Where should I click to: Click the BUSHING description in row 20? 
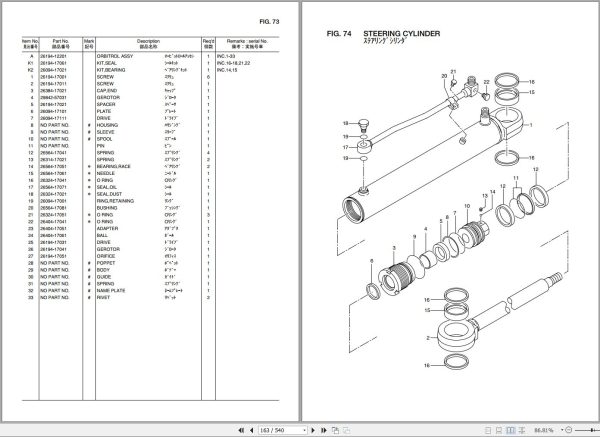pos(107,208)
